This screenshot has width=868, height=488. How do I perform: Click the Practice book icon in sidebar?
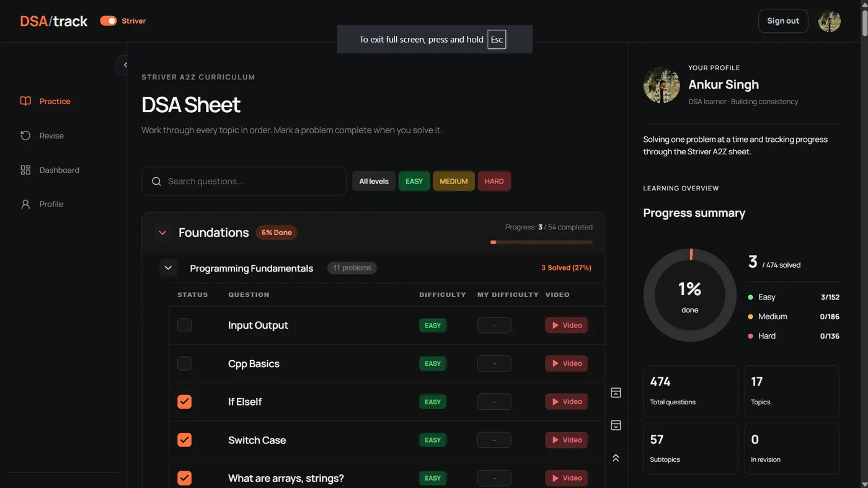pyautogui.click(x=25, y=101)
